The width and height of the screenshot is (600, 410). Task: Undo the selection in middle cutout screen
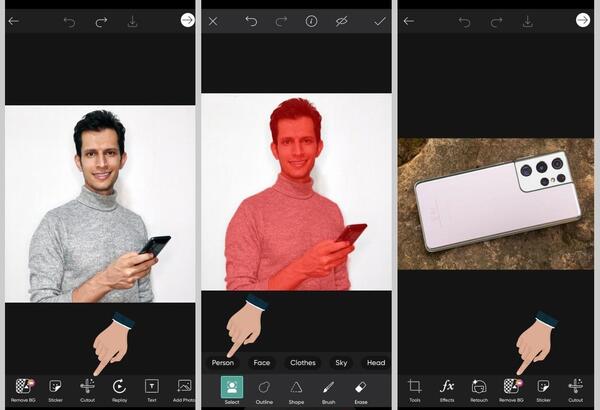click(x=251, y=21)
